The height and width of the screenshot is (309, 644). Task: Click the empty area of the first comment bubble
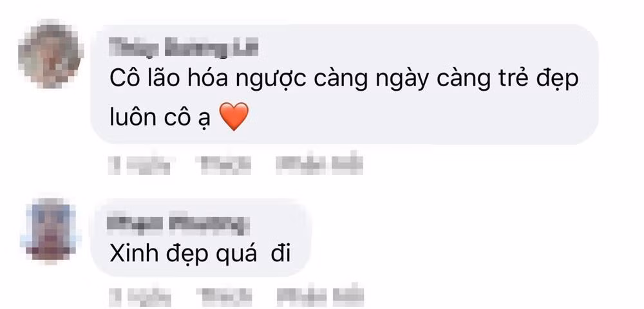(411, 119)
